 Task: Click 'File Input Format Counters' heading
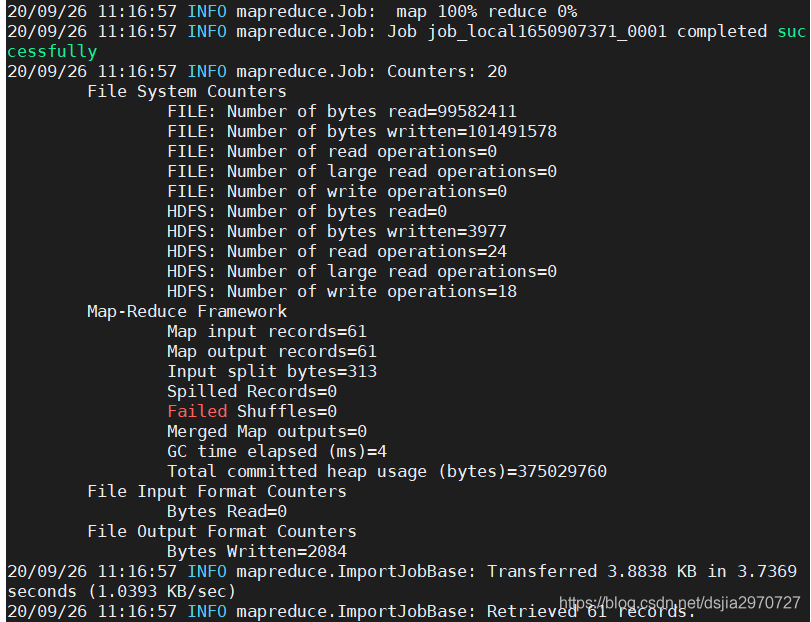tap(217, 492)
